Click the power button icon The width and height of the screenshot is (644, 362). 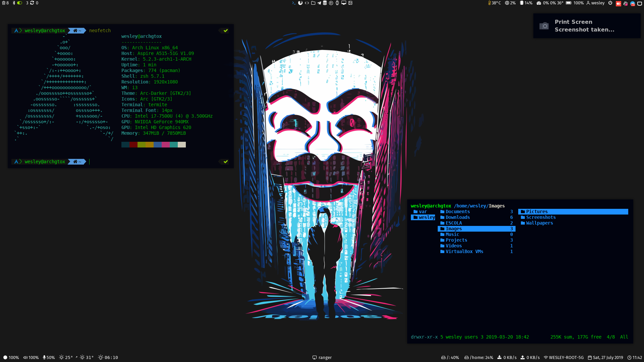point(610,3)
